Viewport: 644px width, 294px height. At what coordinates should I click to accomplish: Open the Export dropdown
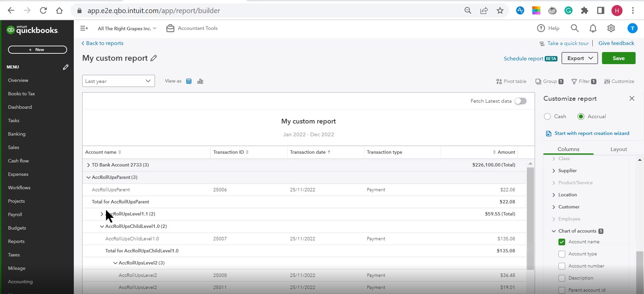tap(580, 58)
